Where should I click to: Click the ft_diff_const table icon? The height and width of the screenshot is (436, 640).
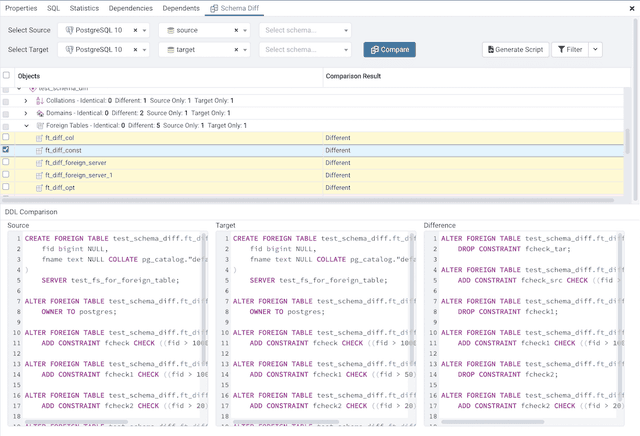[x=39, y=151]
